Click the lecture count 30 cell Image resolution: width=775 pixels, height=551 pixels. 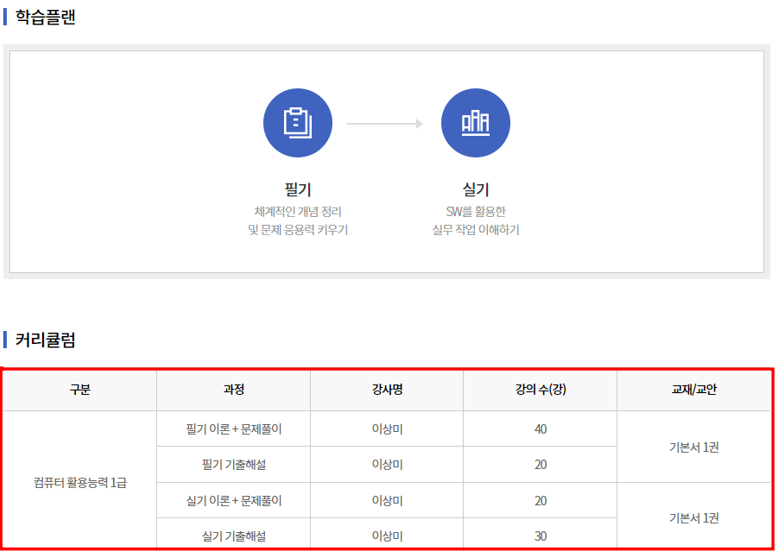point(540,536)
